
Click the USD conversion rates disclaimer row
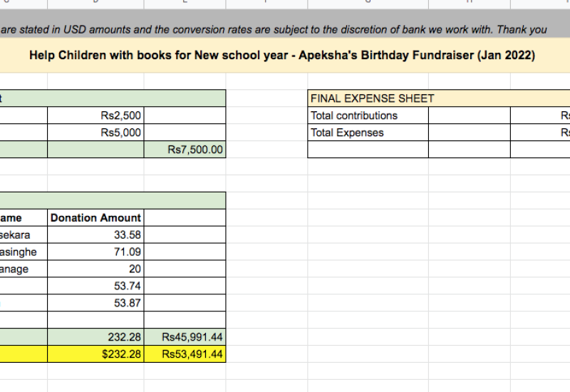(274, 29)
